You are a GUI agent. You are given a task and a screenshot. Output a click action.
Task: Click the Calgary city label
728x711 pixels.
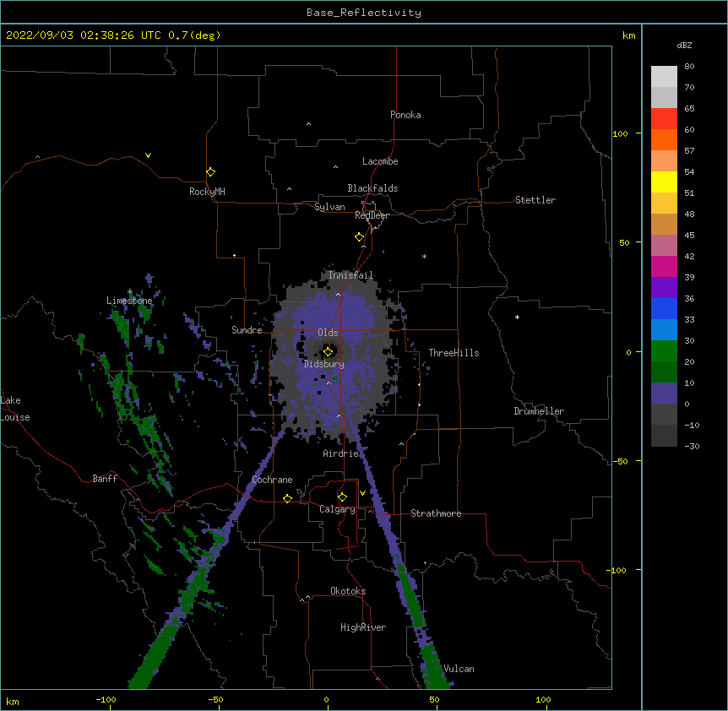click(337, 509)
